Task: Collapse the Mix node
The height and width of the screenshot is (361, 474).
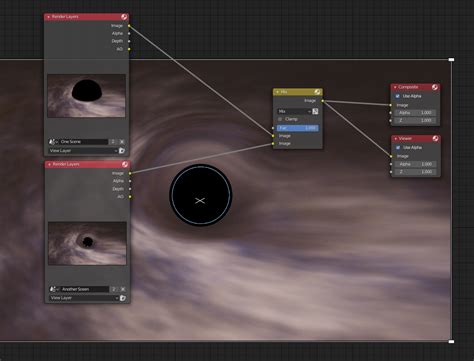Action: point(277,92)
